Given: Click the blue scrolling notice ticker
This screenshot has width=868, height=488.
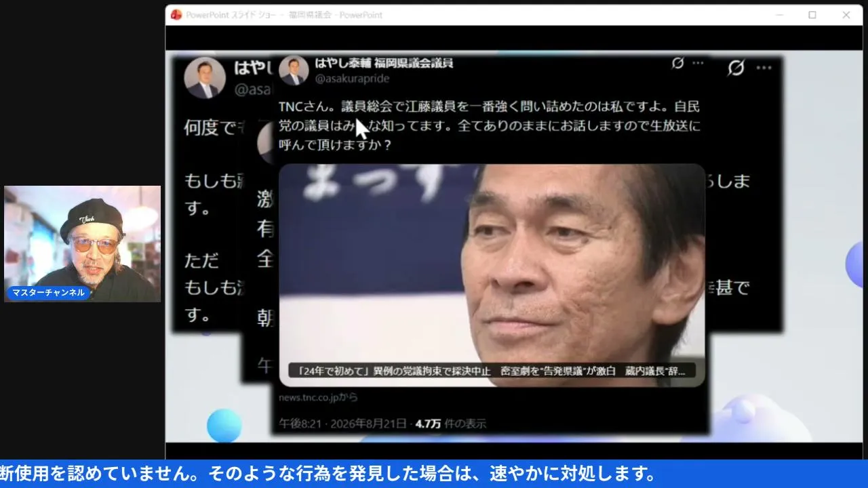Looking at the screenshot, I should coord(434,474).
